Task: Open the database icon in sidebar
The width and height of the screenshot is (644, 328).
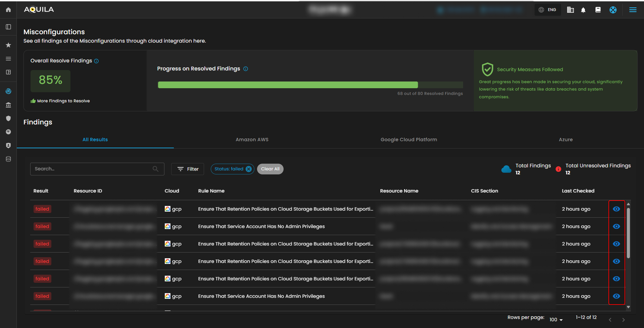Action: pyautogui.click(x=8, y=159)
